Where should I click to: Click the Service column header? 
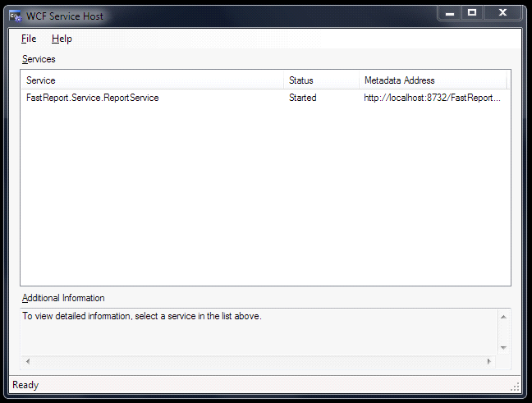[x=152, y=80]
